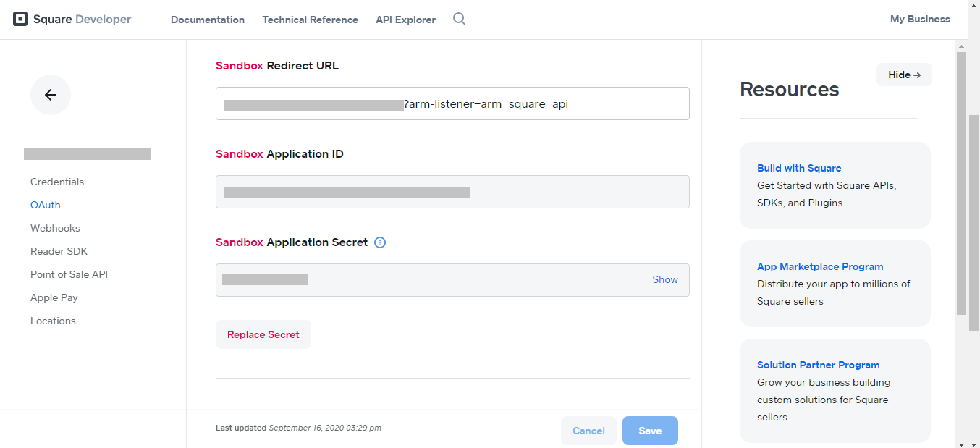Screen dimensions: 980x448
Task: Open the Application Secret help icon
Action: pyautogui.click(x=380, y=242)
